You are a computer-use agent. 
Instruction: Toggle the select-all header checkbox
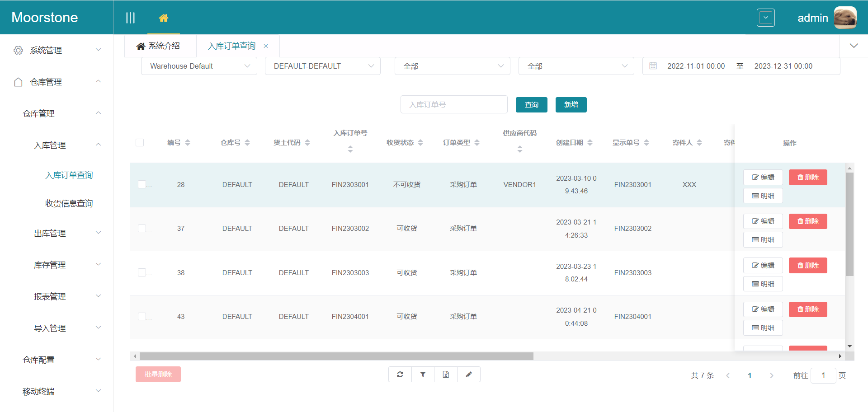point(140,143)
